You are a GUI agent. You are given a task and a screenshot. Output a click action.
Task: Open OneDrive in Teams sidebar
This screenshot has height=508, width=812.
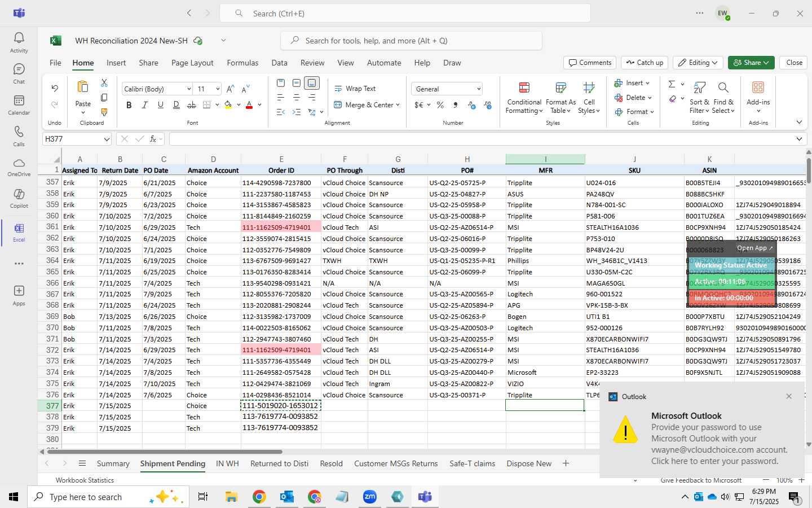point(19,167)
